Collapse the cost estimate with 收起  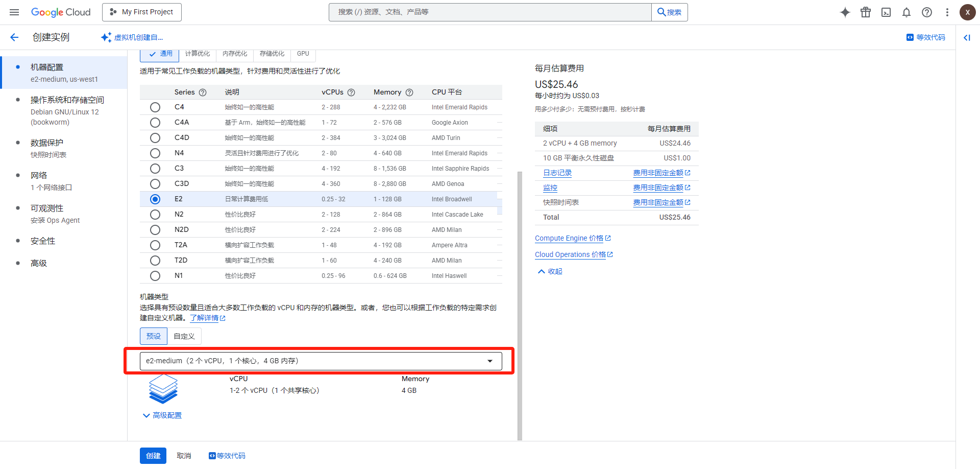point(550,271)
